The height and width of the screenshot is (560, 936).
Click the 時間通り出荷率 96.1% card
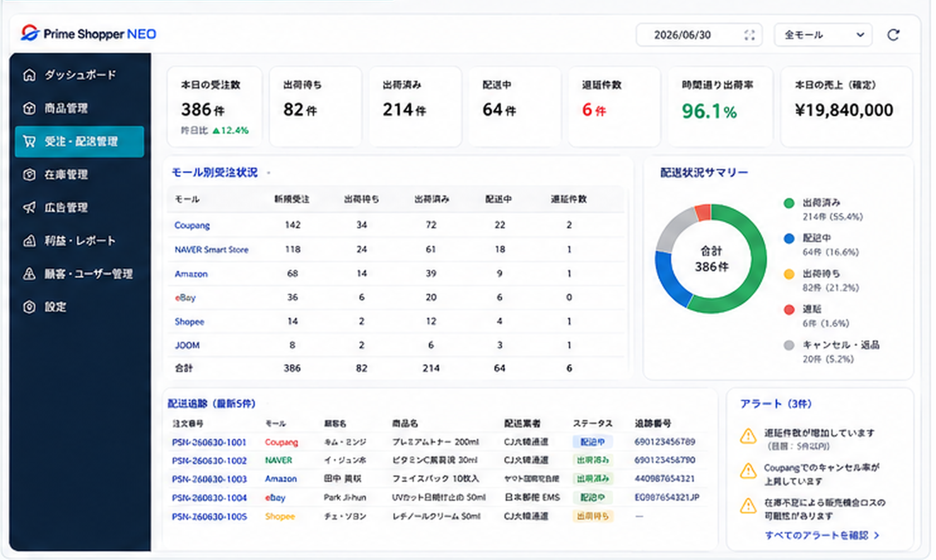pyautogui.click(x=720, y=107)
